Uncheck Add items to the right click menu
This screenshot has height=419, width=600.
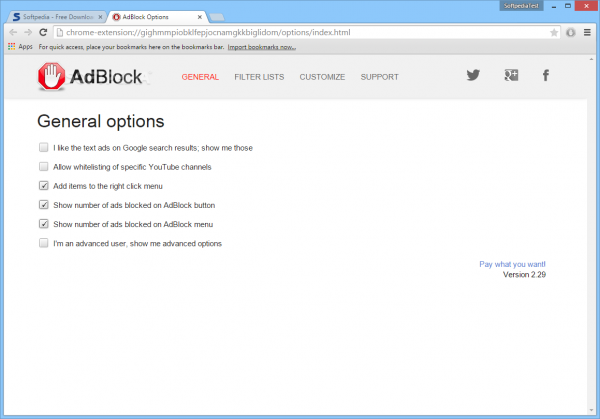tap(44, 186)
